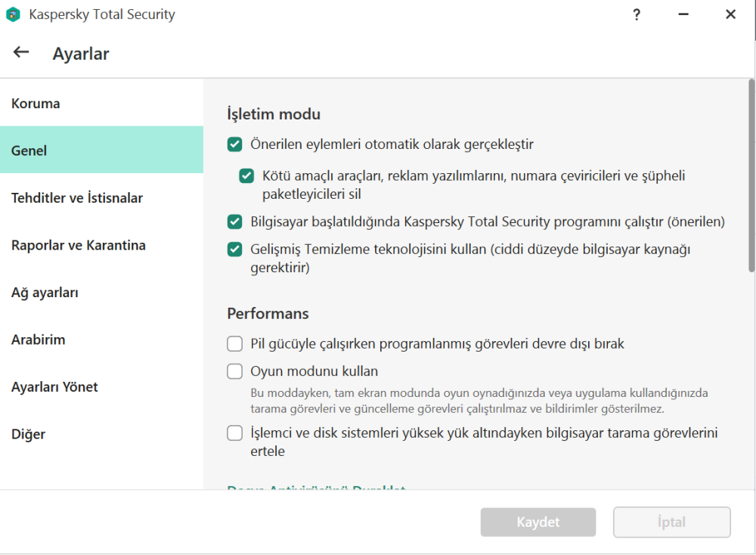Viewport: 756px width, 555px height.
Task: Switch to Arabirim section
Action: coord(101,339)
